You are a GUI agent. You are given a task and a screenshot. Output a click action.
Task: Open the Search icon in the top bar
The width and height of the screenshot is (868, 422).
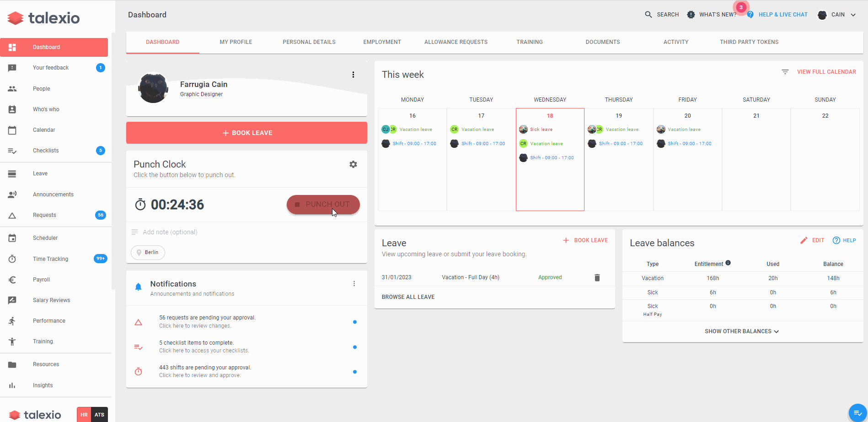[648, 14]
